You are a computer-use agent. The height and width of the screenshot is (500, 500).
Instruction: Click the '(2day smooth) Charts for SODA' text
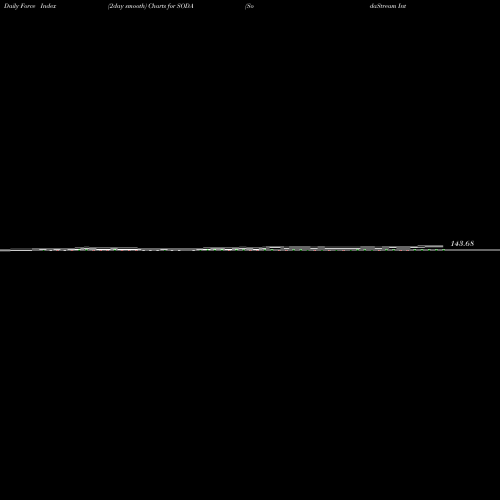click(151, 6)
